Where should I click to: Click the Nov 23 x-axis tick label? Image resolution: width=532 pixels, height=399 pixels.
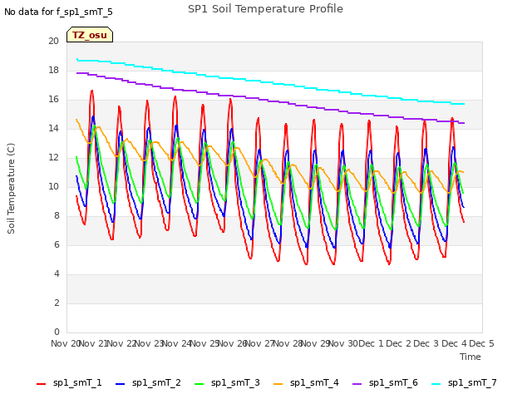click(150, 343)
